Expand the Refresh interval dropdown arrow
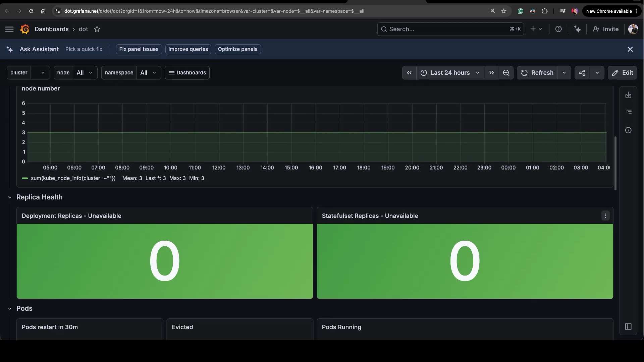The image size is (644, 362). pos(564,73)
